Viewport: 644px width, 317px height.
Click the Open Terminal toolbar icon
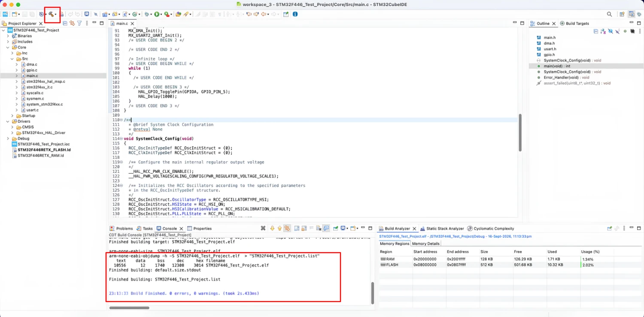point(87,14)
